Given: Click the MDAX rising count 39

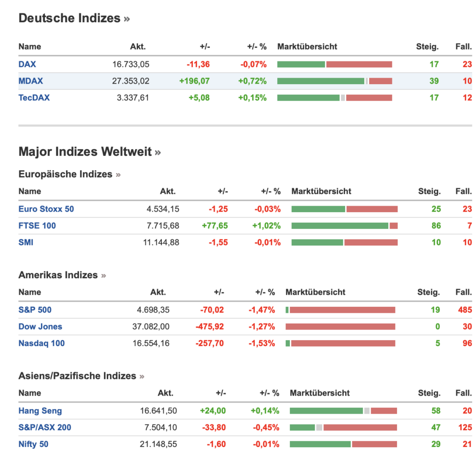Looking at the screenshot, I should 434,81.
